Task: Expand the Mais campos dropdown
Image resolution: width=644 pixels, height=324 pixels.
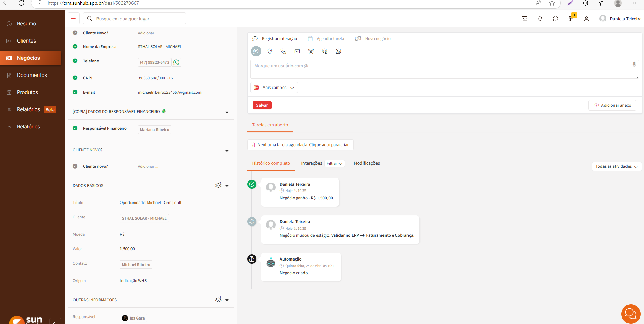Action: [x=274, y=88]
